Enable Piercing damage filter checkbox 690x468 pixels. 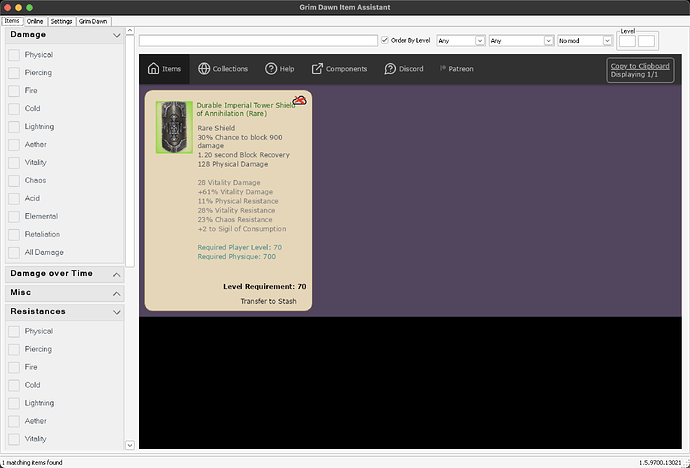tap(14, 73)
